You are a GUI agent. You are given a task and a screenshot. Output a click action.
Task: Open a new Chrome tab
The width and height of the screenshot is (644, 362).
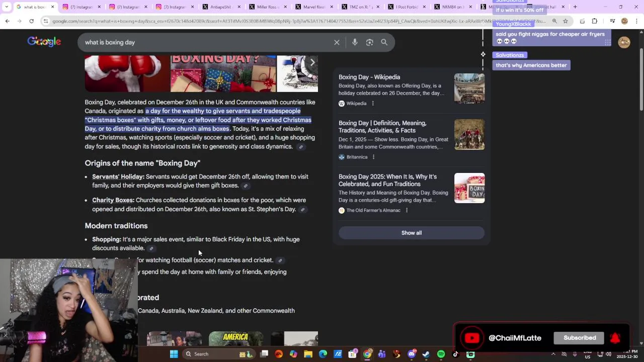pyautogui.click(x=576, y=7)
